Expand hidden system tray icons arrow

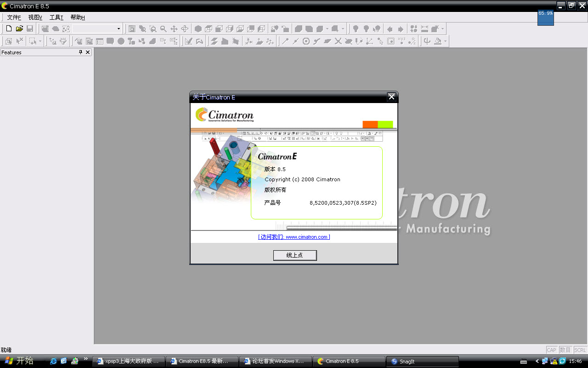pyautogui.click(x=537, y=361)
